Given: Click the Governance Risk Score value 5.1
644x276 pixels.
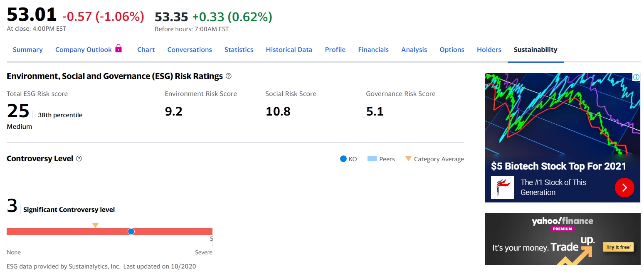Looking at the screenshot, I should (375, 111).
